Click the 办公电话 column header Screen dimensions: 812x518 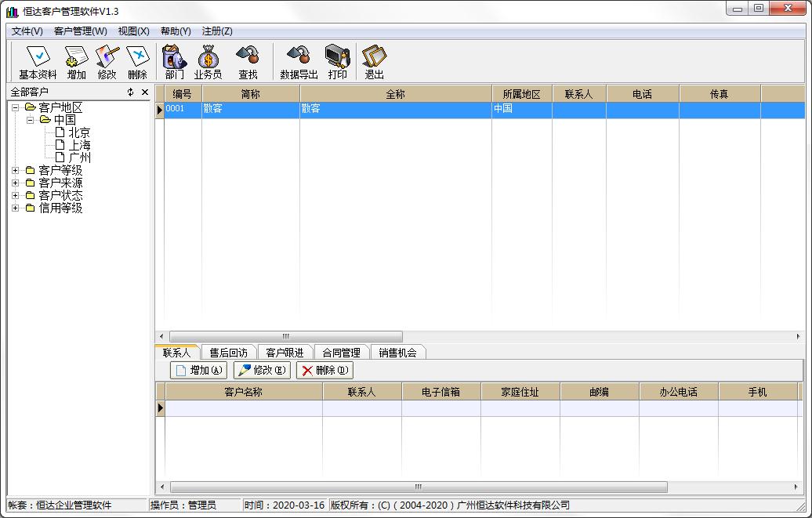pyautogui.click(x=679, y=392)
